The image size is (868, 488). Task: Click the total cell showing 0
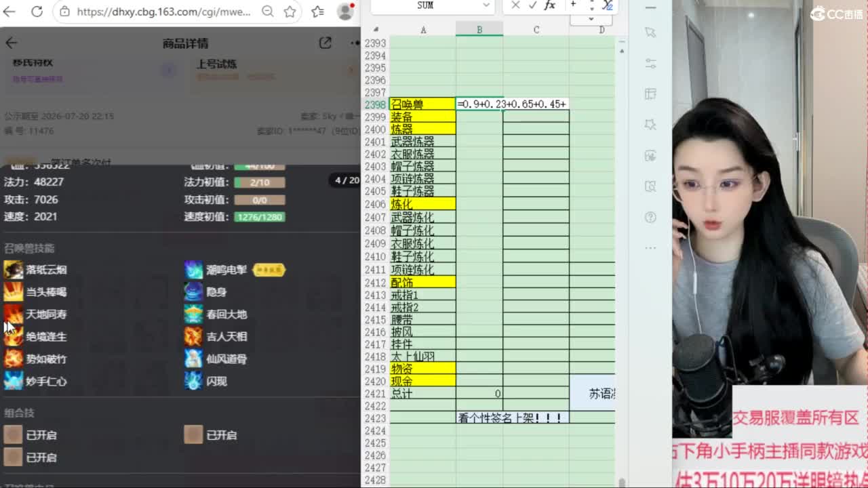click(479, 394)
